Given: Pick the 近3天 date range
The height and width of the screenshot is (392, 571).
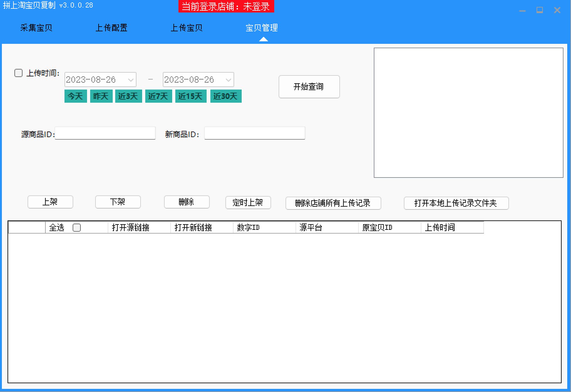Looking at the screenshot, I should coord(129,96).
